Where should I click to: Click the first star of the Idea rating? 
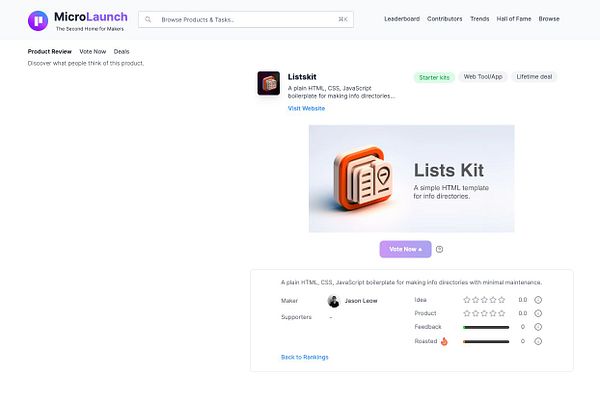coord(467,300)
